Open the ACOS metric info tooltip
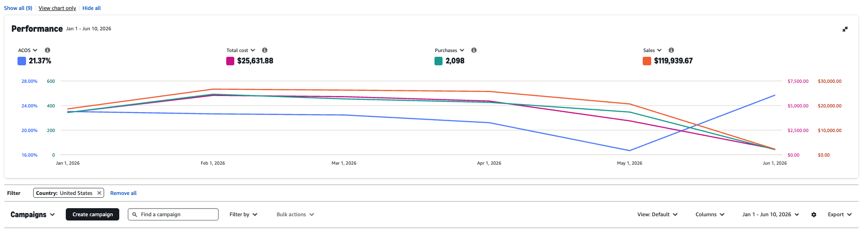This screenshot has height=229, width=868. [47, 50]
